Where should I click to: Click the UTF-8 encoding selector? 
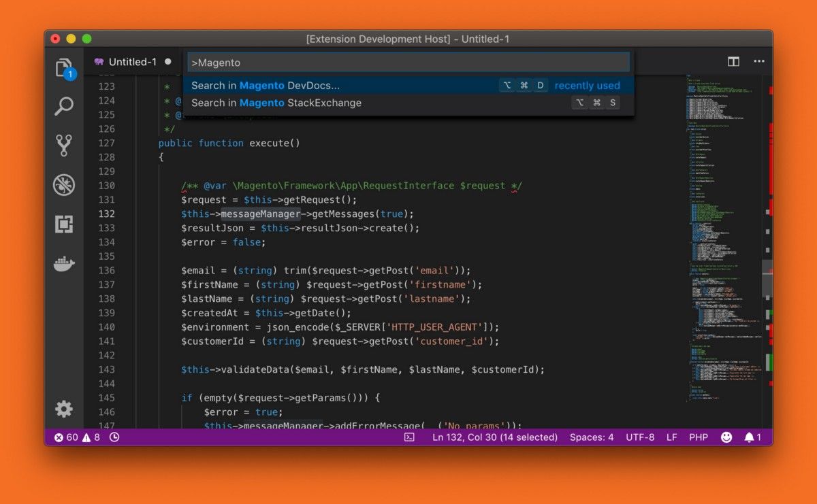640,437
